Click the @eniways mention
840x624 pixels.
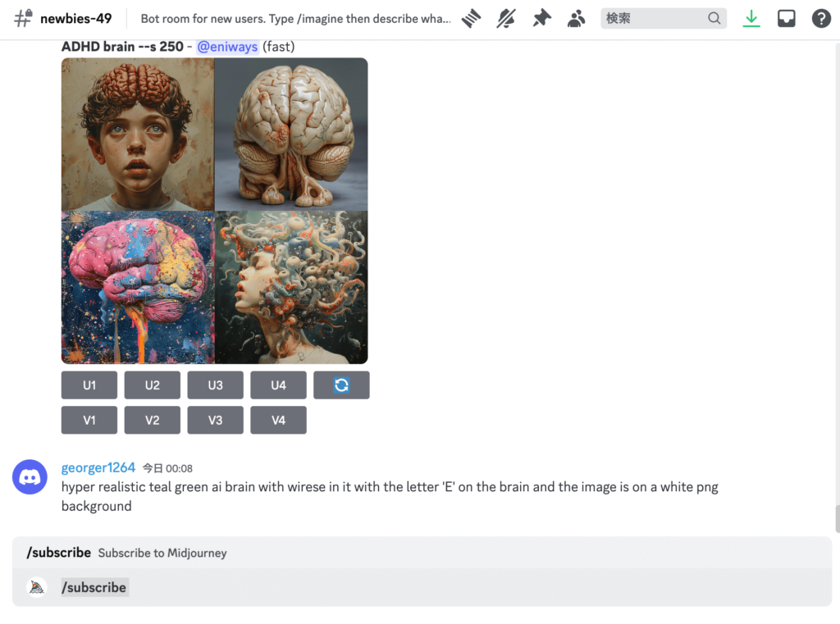tap(227, 47)
